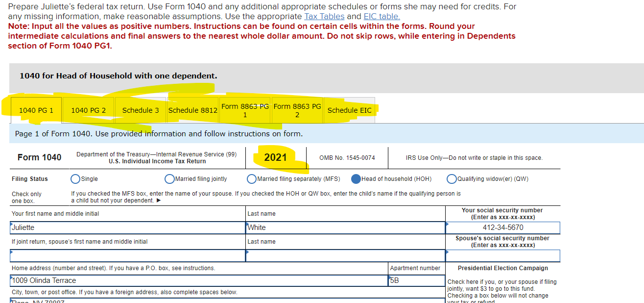The height and width of the screenshot is (303, 644).
Task: Switch to the Schedule EIC tab
Action: pos(350,110)
